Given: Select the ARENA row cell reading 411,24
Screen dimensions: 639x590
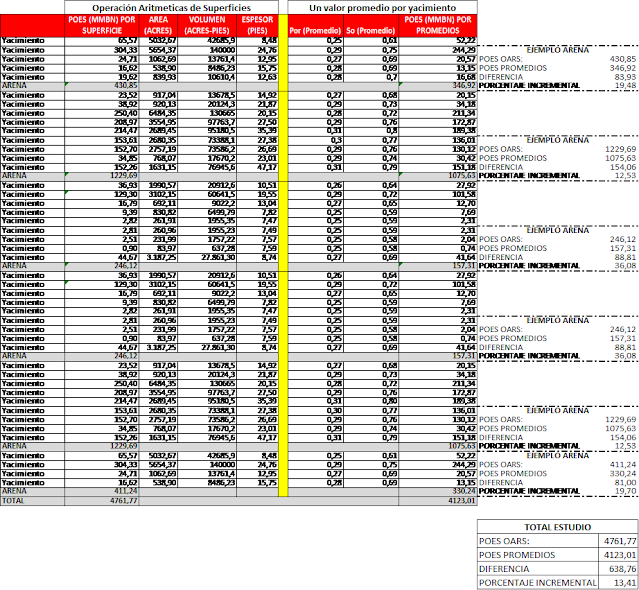Looking at the screenshot, I should [x=101, y=491].
